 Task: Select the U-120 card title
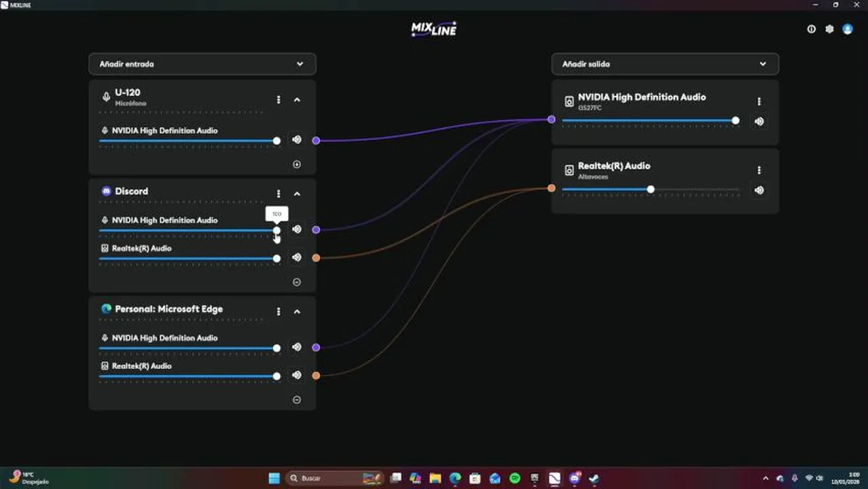pyautogui.click(x=128, y=92)
